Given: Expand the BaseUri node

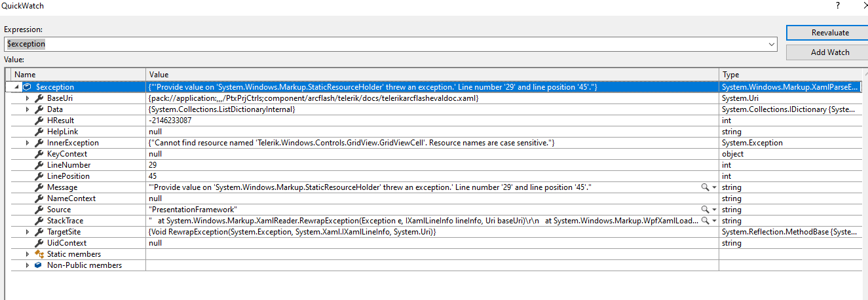Looking at the screenshot, I should [x=28, y=98].
